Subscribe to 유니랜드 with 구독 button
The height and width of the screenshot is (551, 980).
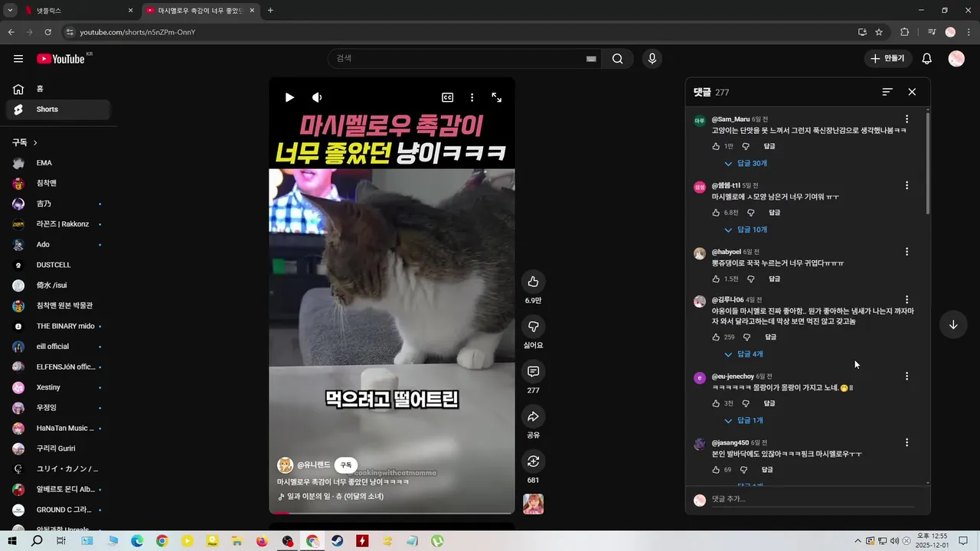[x=346, y=465]
